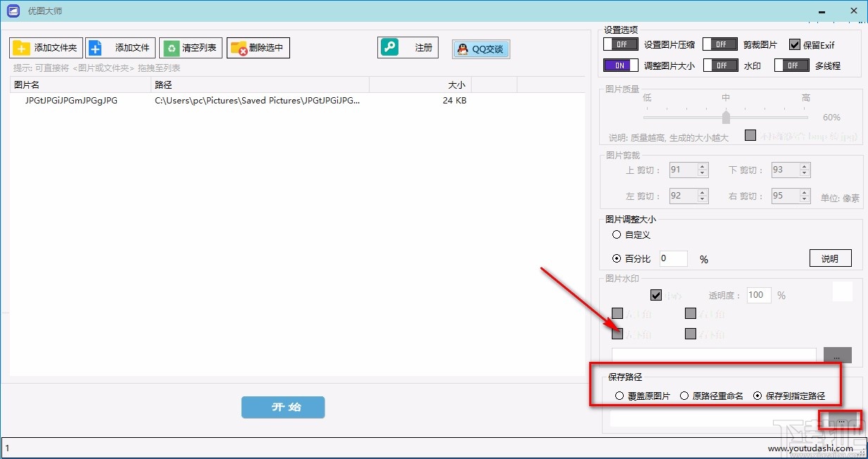Click the ... browse icon under 保存路径
Viewport: 868px width, 459px height.
coord(841,419)
